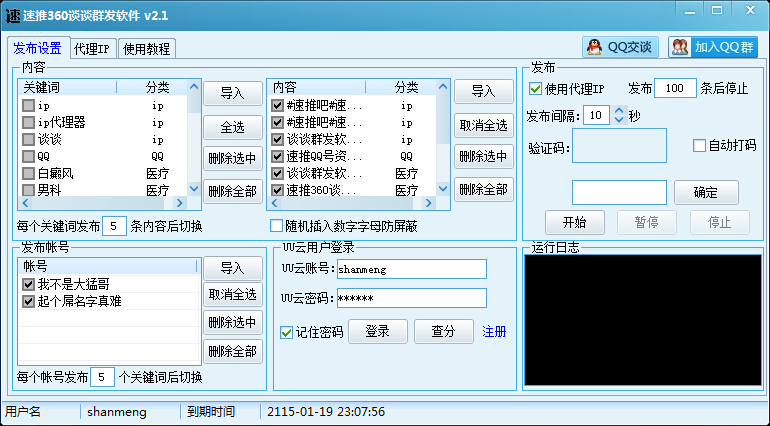The height and width of the screenshot is (426, 770).
Task: Click the 确定 captcha button
Action: [x=706, y=192]
